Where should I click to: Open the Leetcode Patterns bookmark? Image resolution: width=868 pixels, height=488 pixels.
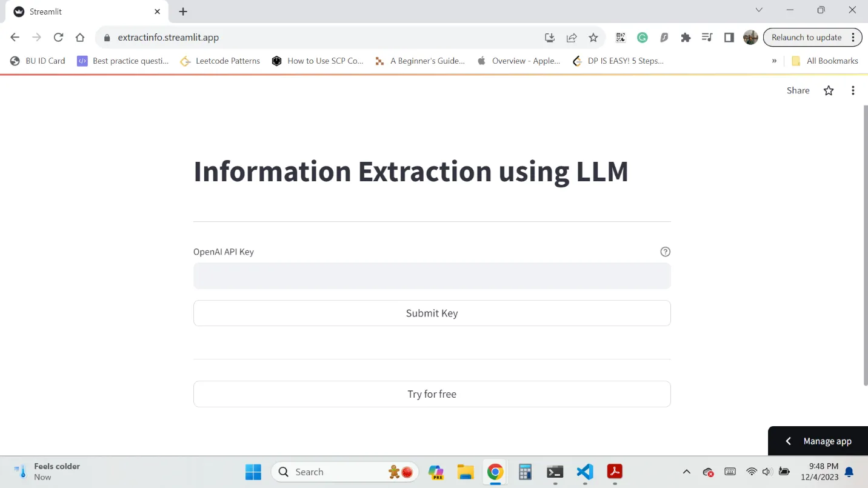220,61
